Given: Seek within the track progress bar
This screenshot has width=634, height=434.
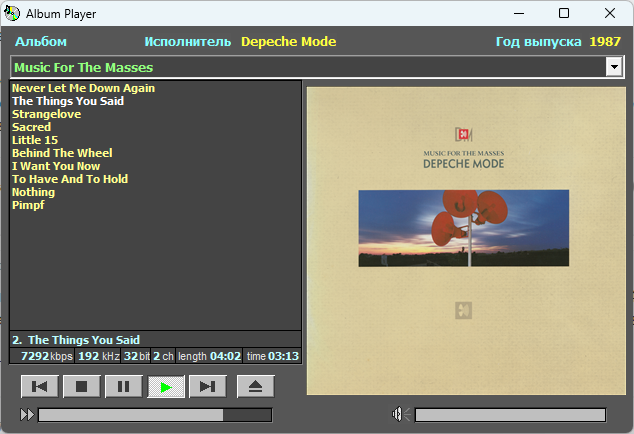Looking at the screenshot, I should (155, 415).
